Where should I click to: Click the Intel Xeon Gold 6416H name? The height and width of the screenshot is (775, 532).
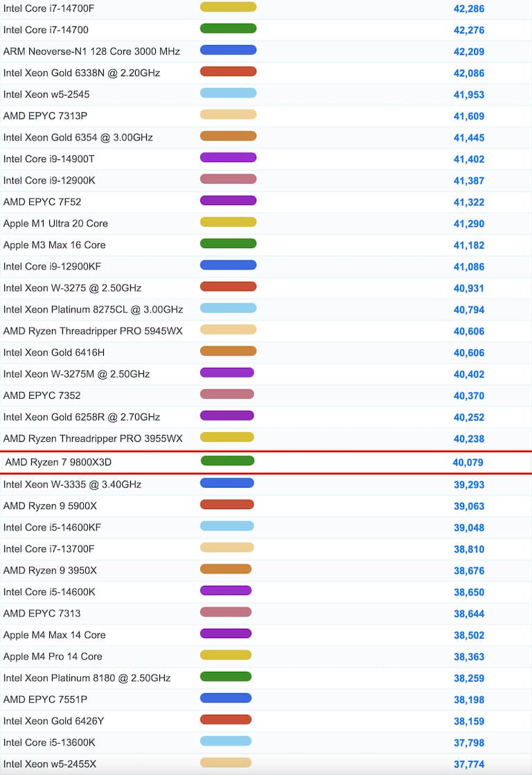[x=54, y=353]
